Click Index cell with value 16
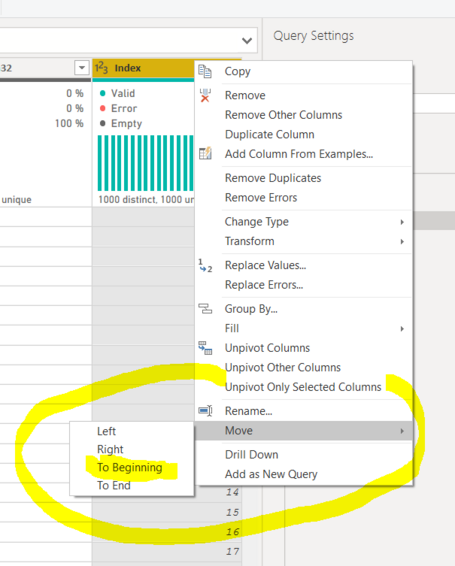Image resolution: width=455 pixels, height=566 pixels. pyautogui.click(x=232, y=532)
